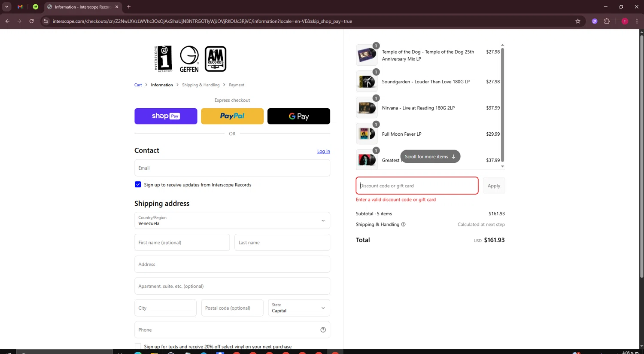Focus the Apartment, suite field
The height and width of the screenshot is (354, 644).
point(232,286)
